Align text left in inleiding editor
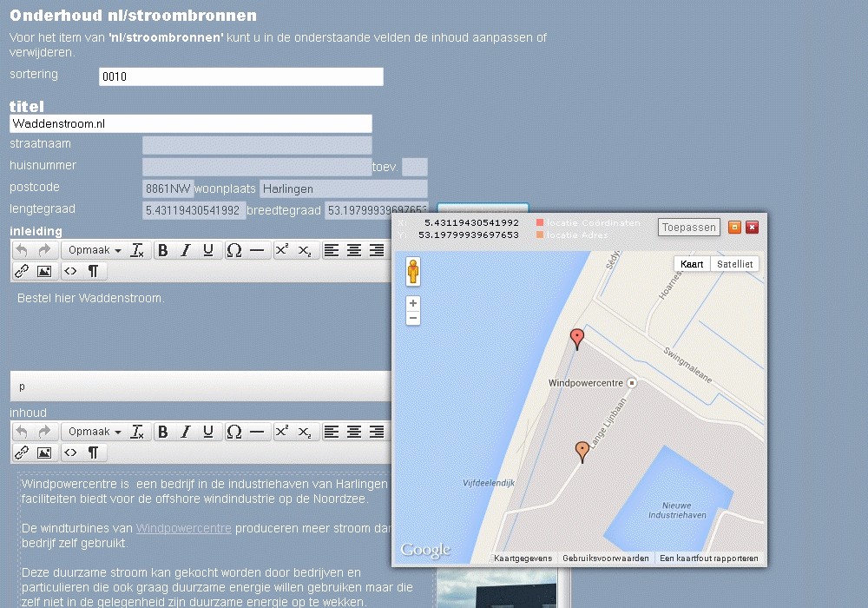 331,250
